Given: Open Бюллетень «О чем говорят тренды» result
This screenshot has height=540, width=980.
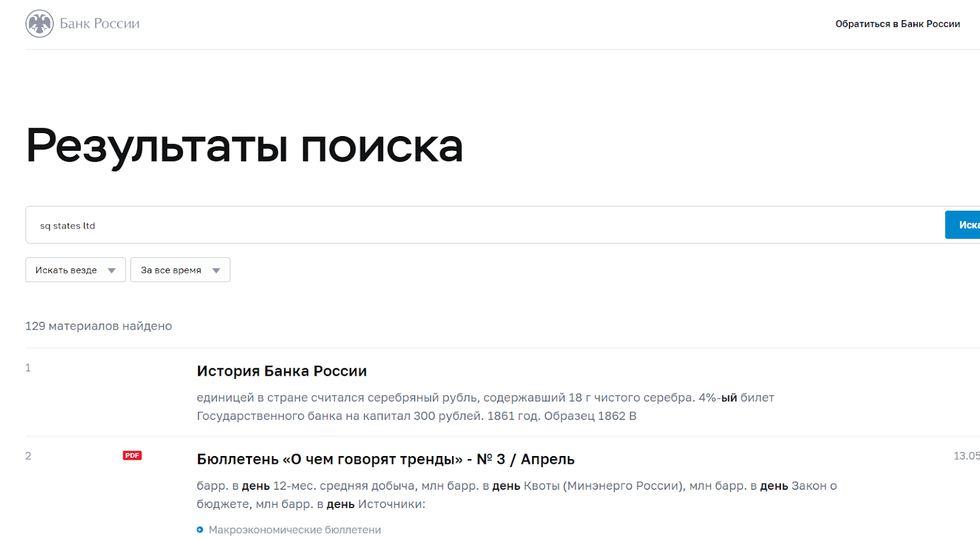Looking at the screenshot, I should pos(385,459).
